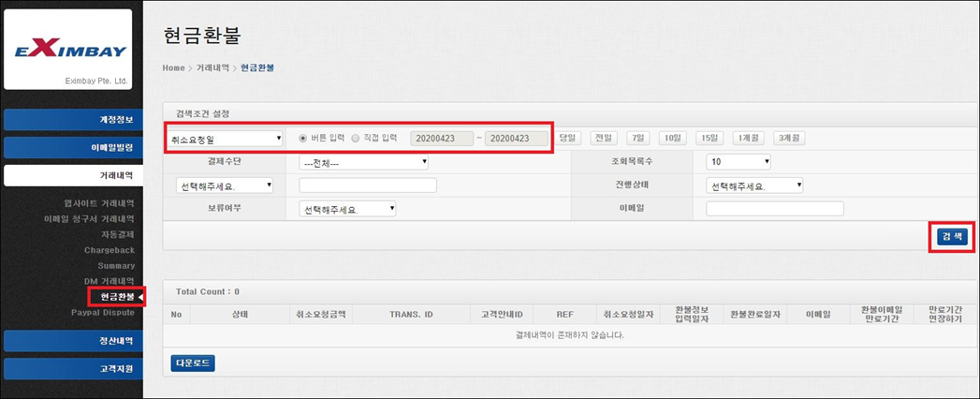Click the end date field after the tilde

click(517, 139)
